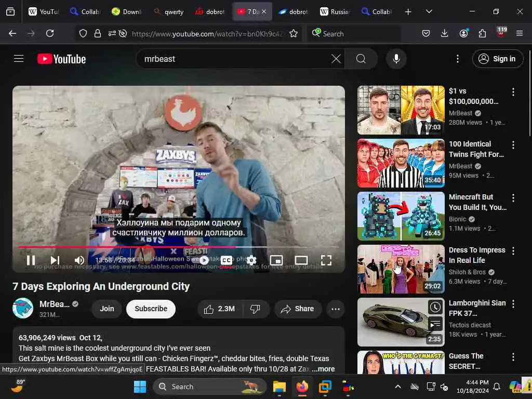Open the $1 vs $100,000,000 video thumbnail
This screenshot has width=532, height=399.
coord(401,110)
